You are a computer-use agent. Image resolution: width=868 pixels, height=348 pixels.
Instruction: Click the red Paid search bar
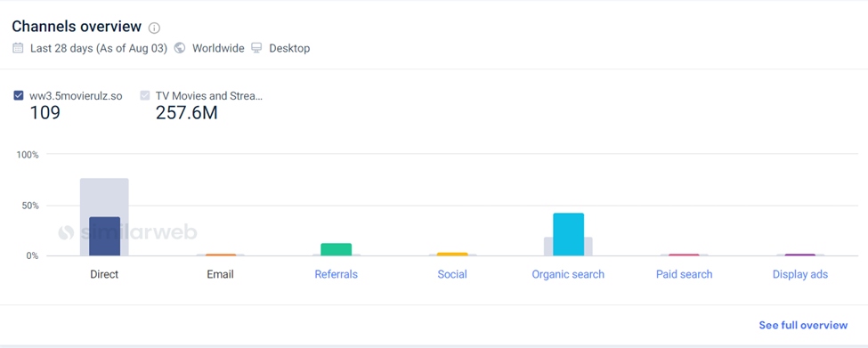(685, 255)
